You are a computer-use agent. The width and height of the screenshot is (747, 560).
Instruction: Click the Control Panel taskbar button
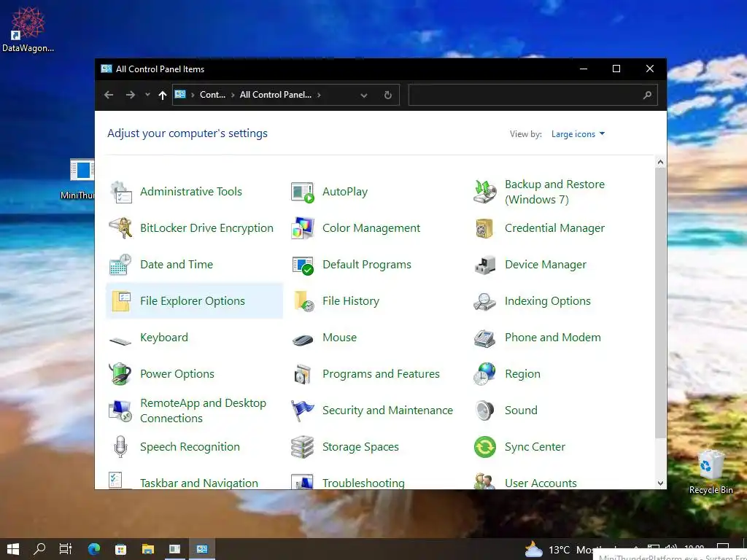[x=202, y=549]
